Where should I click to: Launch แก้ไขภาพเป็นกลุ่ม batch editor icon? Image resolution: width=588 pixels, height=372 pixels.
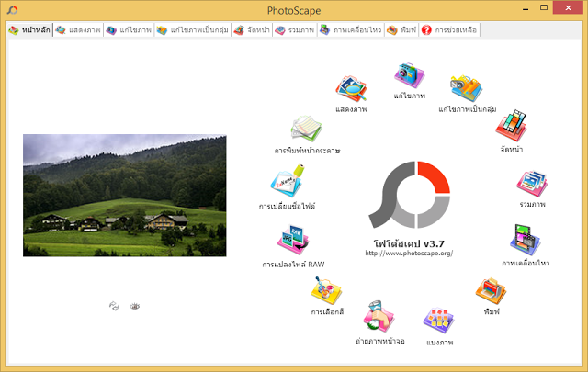466,88
